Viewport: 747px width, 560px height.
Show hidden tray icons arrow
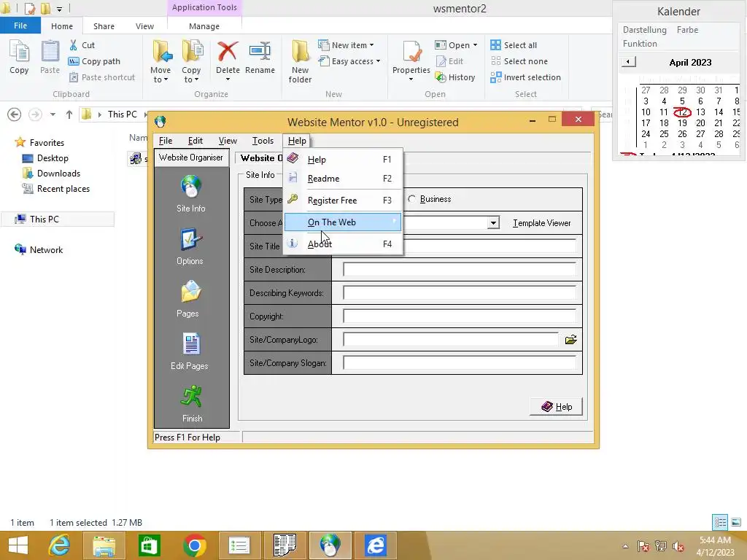coord(625,546)
